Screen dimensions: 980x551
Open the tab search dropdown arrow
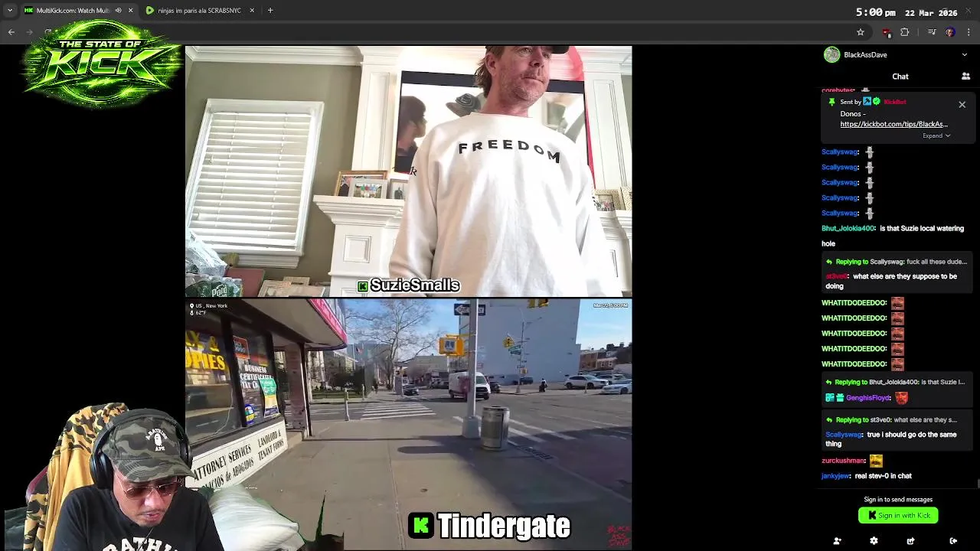click(10, 11)
